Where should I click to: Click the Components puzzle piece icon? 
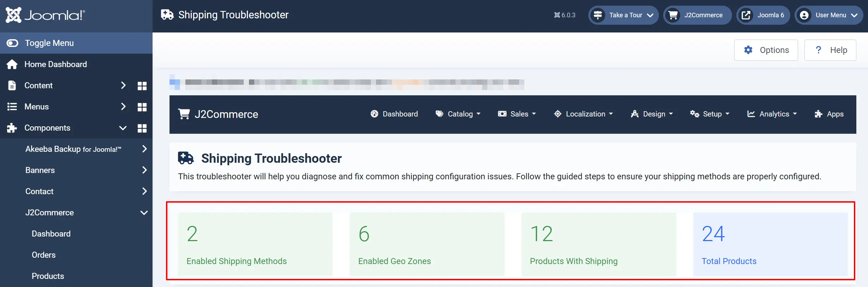pos(12,128)
